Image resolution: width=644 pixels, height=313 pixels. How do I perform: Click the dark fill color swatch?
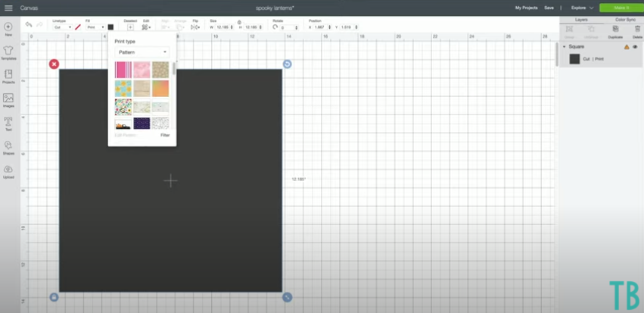coord(110,27)
